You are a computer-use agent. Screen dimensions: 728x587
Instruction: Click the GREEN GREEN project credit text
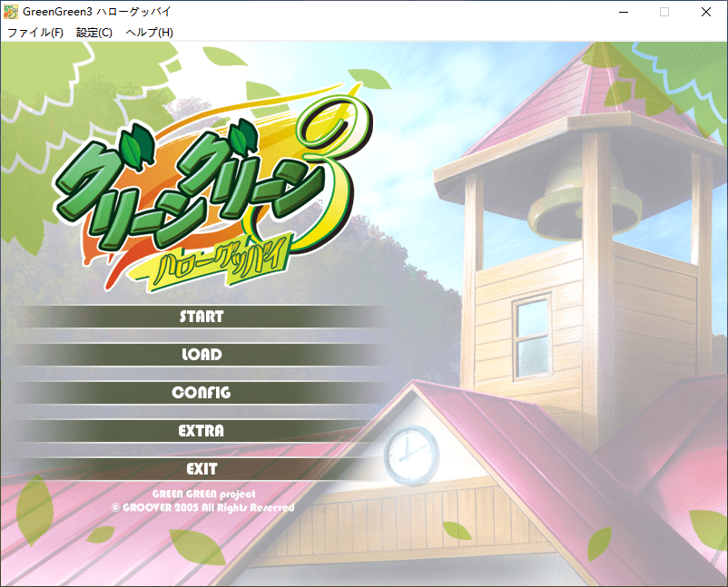tap(203, 494)
